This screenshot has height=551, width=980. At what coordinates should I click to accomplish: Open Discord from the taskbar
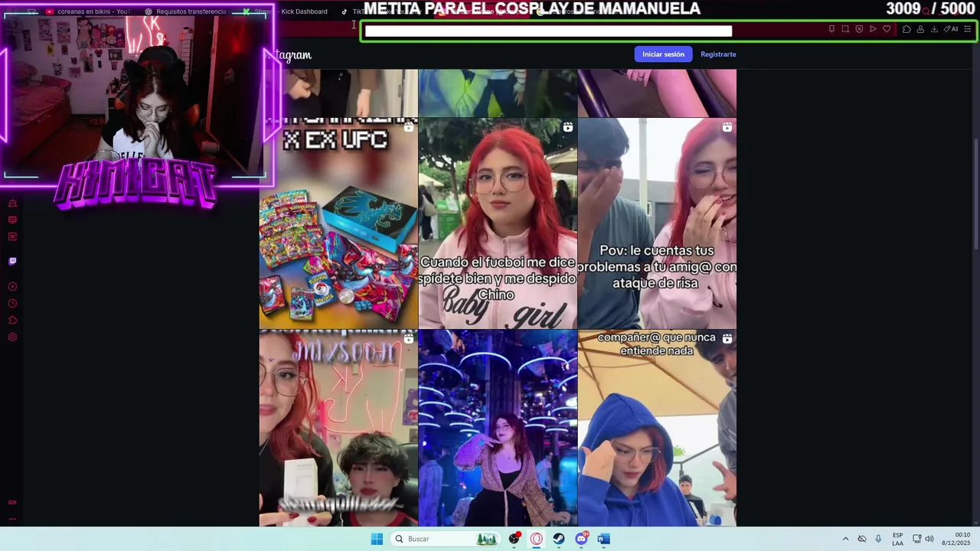point(581,539)
